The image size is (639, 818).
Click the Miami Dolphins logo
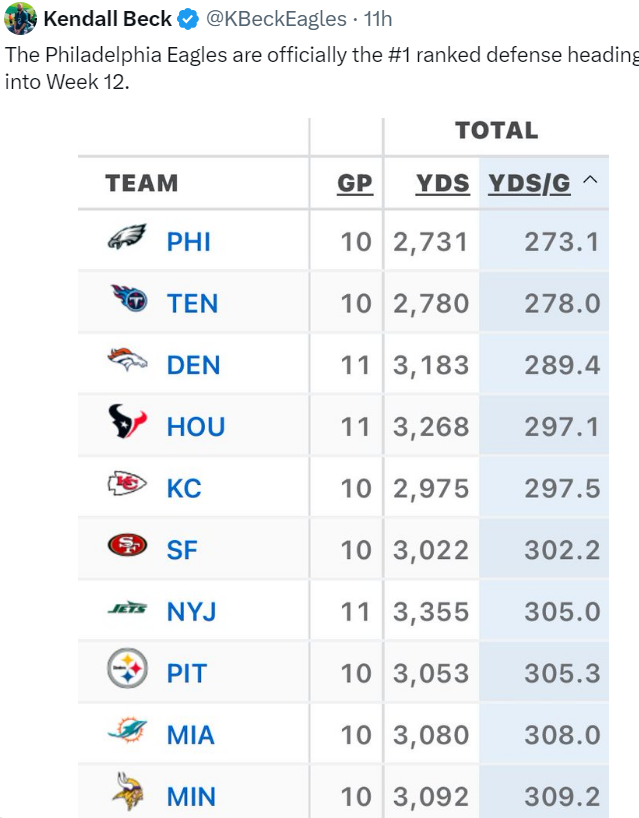click(x=127, y=733)
